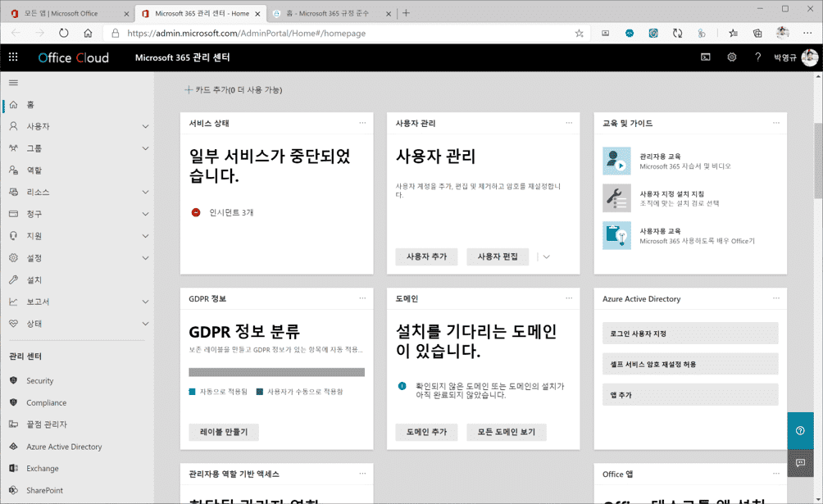Open browser more options ellipsis
The height and width of the screenshot is (504, 823).
click(807, 33)
